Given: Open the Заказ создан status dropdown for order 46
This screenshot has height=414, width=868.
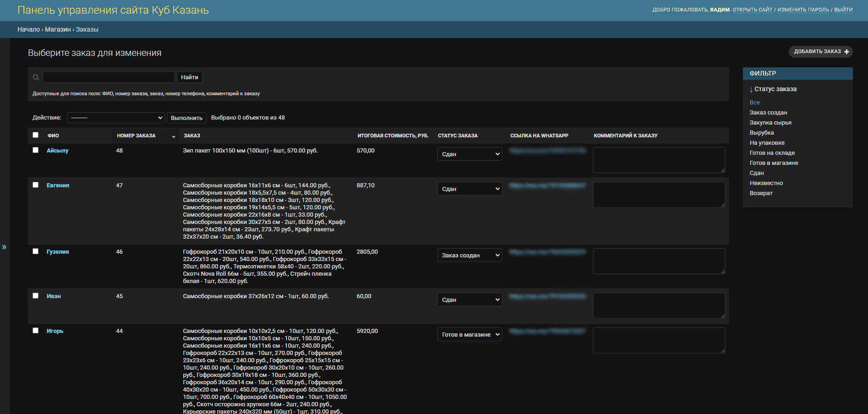Looking at the screenshot, I should (469, 255).
